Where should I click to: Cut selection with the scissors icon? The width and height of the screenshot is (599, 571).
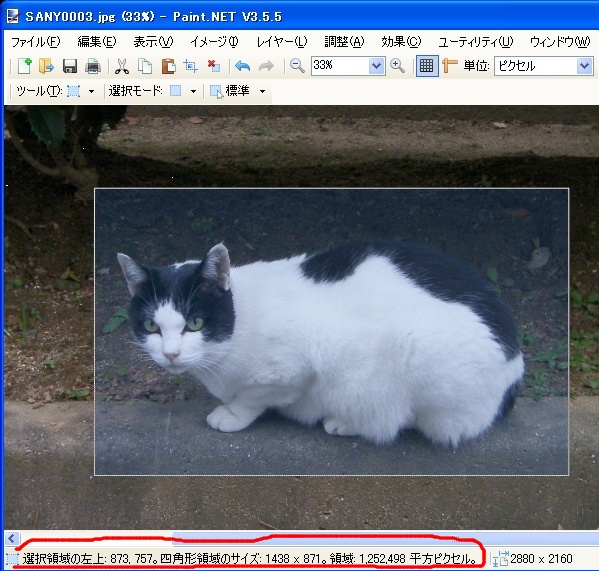[121, 66]
